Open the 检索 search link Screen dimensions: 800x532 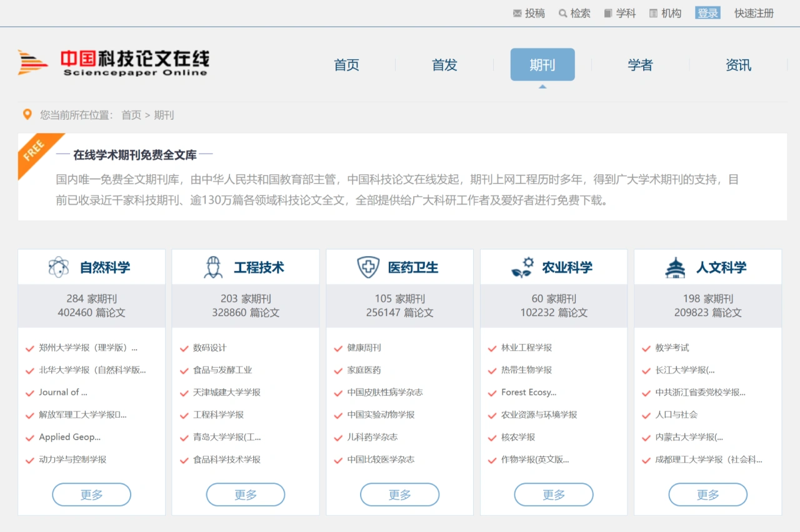pyautogui.click(x=580, y=13)
